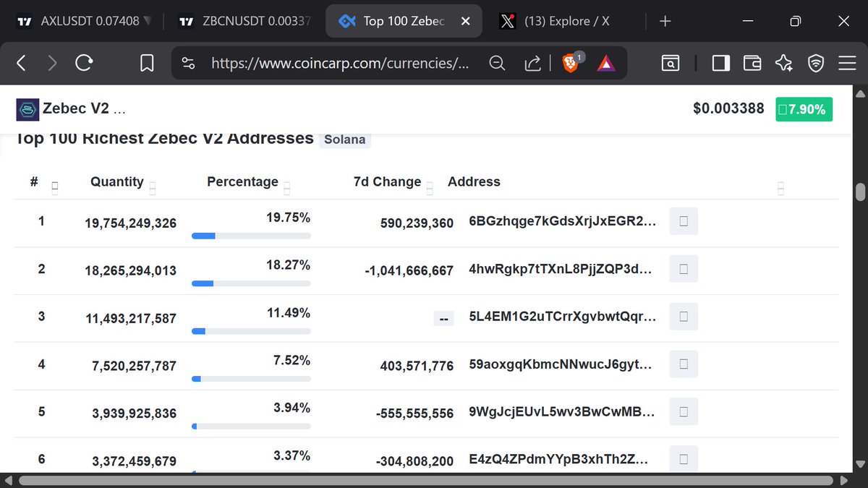The width and height of the screenshot is (868, 488).
Task: Click the green 7.90% change badge
Action: click(x=804, y=109)
